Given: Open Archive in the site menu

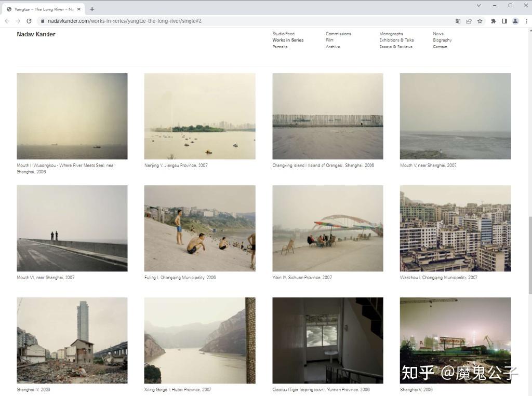Looking at the screenshot, I should click(x=333, y=46).
